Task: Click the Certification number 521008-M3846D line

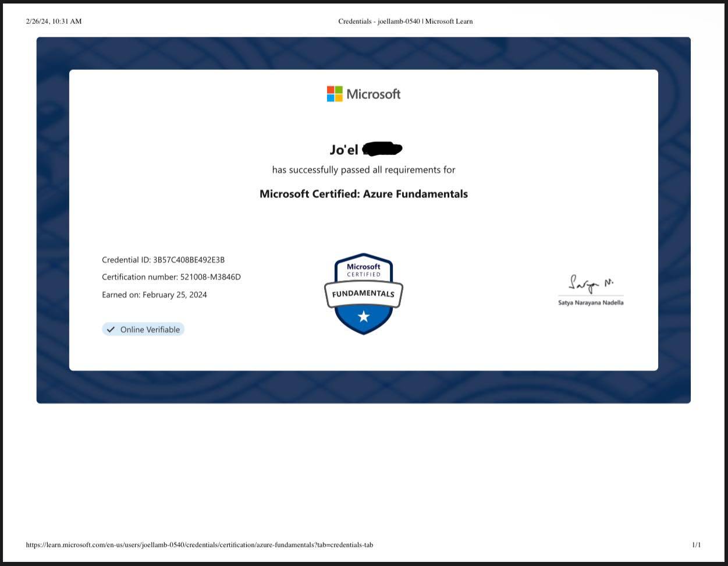Action: [172, 277]
